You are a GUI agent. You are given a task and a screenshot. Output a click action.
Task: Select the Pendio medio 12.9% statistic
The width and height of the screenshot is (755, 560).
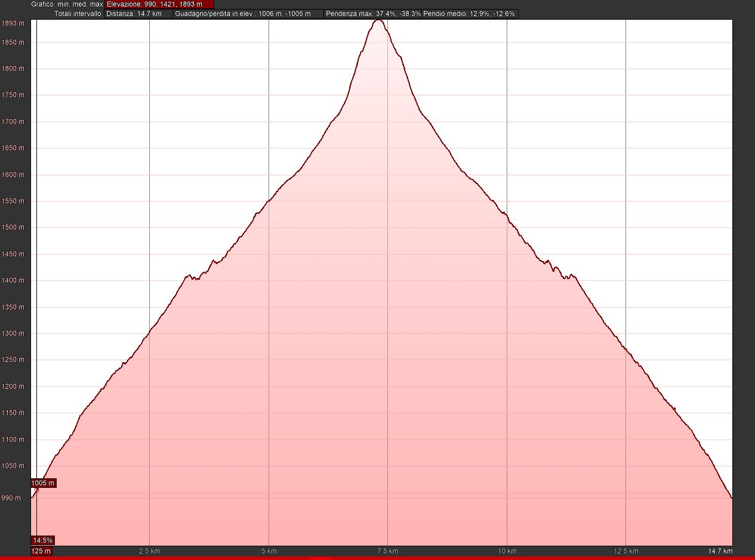(x=469, y=14)
